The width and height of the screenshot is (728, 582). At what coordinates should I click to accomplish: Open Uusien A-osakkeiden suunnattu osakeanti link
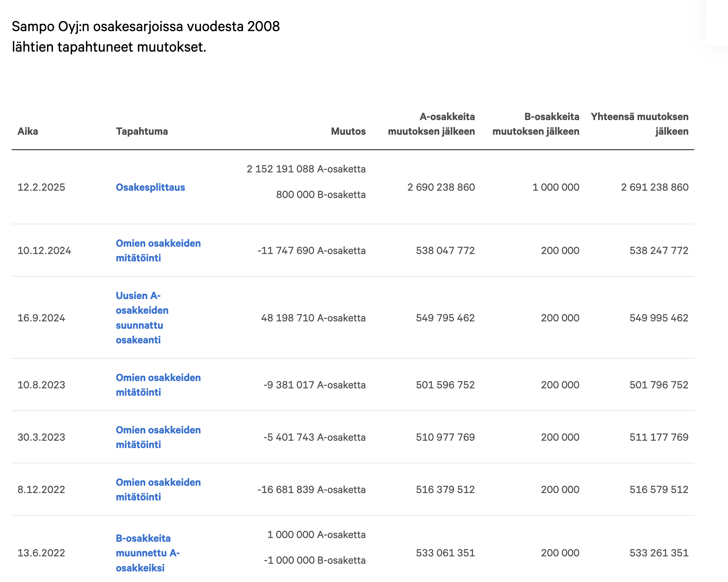point(142,318)
